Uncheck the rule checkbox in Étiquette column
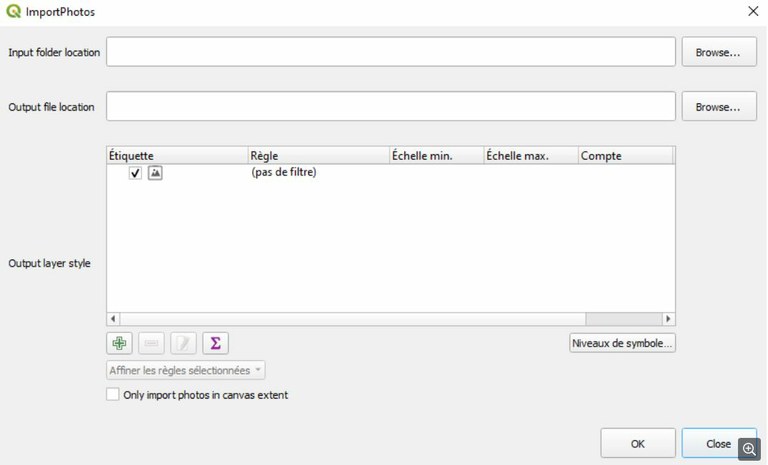Screen dimensions: 768x465 point(135,173)
